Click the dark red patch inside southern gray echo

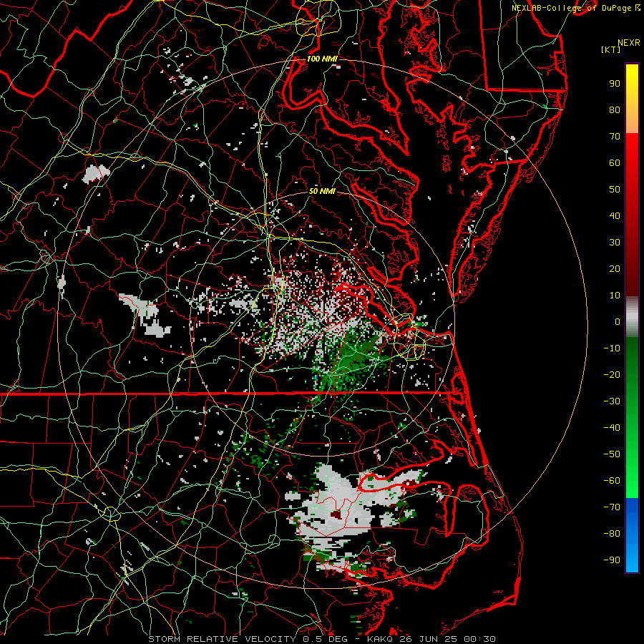336,514
